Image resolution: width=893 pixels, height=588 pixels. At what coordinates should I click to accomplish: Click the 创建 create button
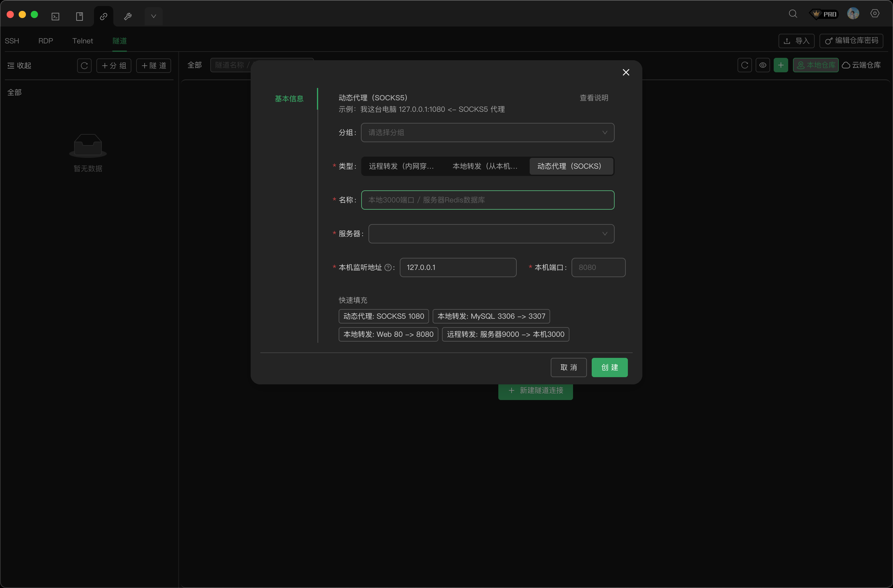point(609,367)
